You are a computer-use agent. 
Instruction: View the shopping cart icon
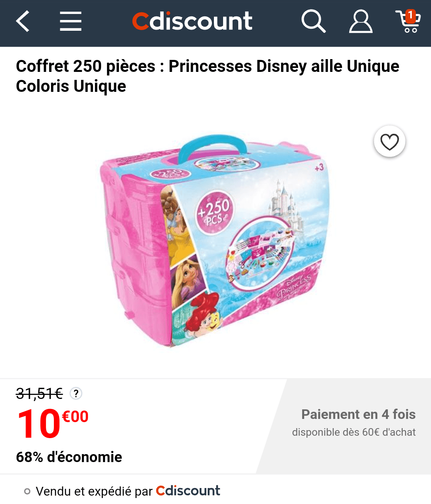(x=408, y=22)
